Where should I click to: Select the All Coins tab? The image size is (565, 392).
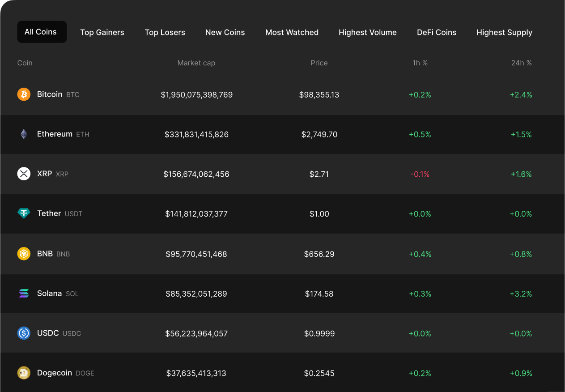coord(42,32)
